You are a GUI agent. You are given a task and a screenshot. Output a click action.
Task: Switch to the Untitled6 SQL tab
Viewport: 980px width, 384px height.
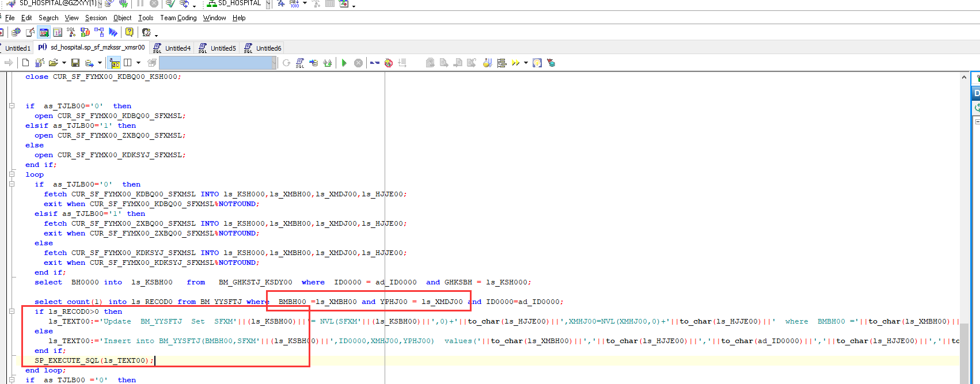click(x=263, y=48)
